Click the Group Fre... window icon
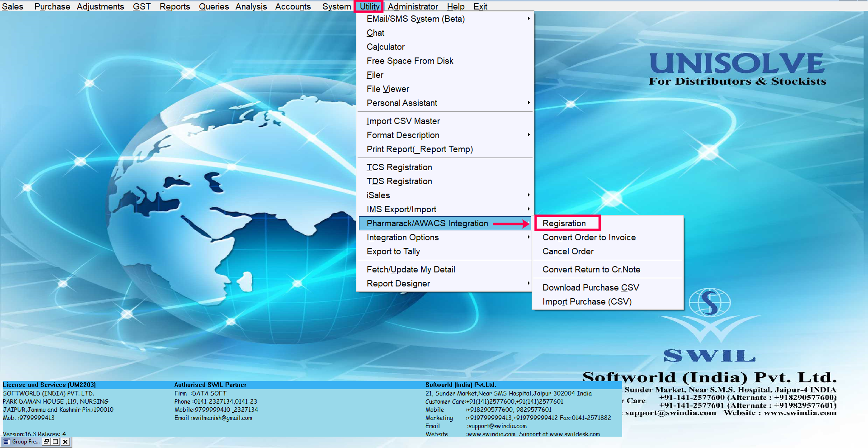 point(6,442)
